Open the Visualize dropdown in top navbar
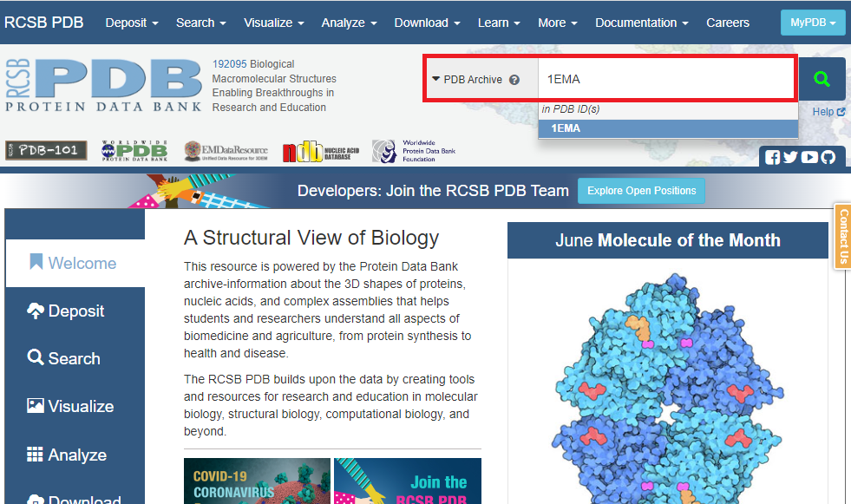 (x=273, y=23)
